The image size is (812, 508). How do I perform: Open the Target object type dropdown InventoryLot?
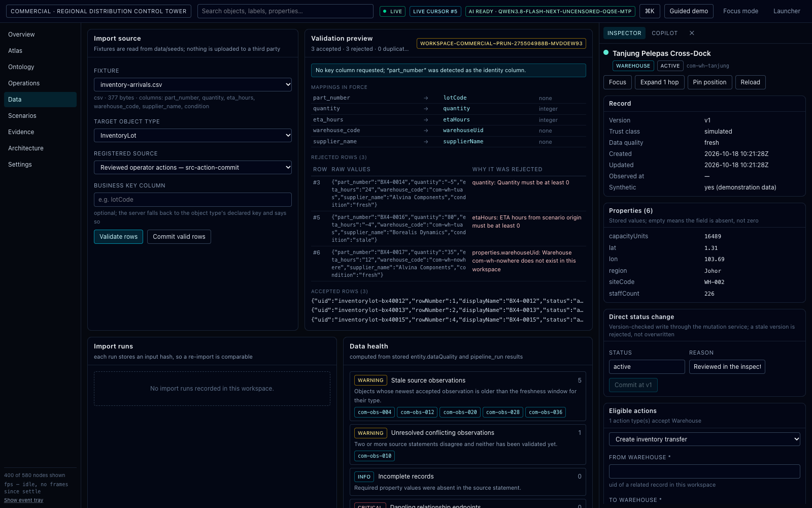193,136
